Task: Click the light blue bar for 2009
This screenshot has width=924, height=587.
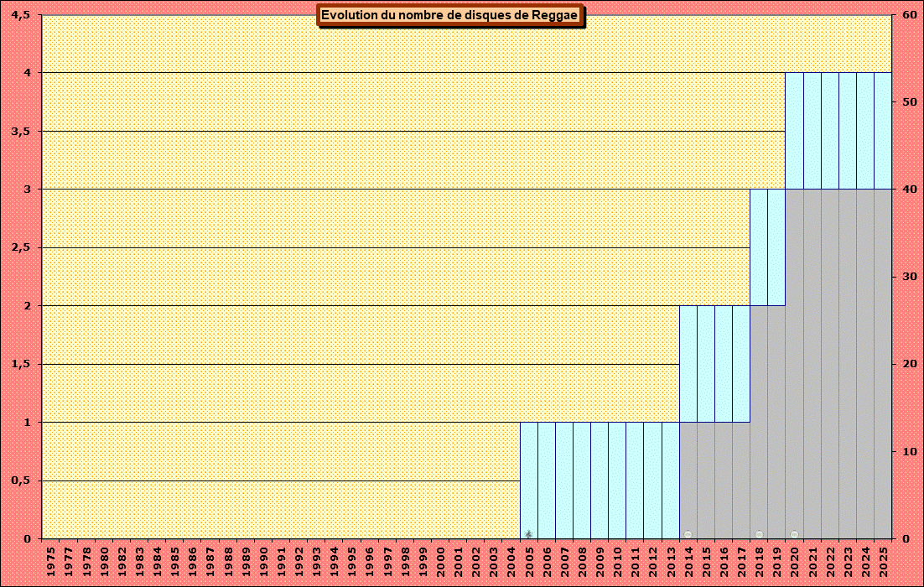Action: (x=600, y=480)
